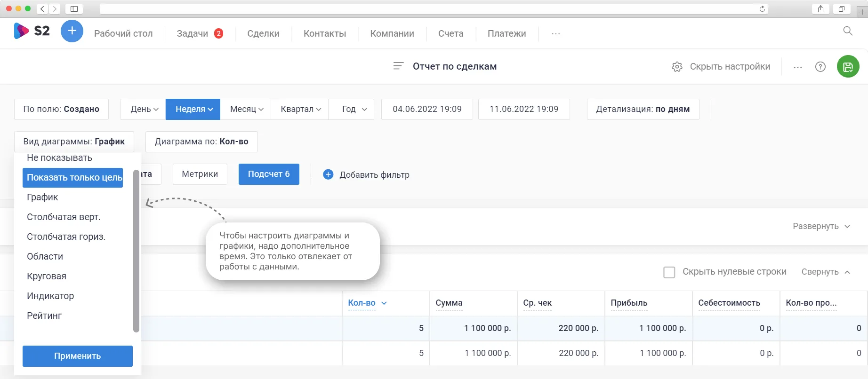Click the chart type list scrollbar

[137, 251]
